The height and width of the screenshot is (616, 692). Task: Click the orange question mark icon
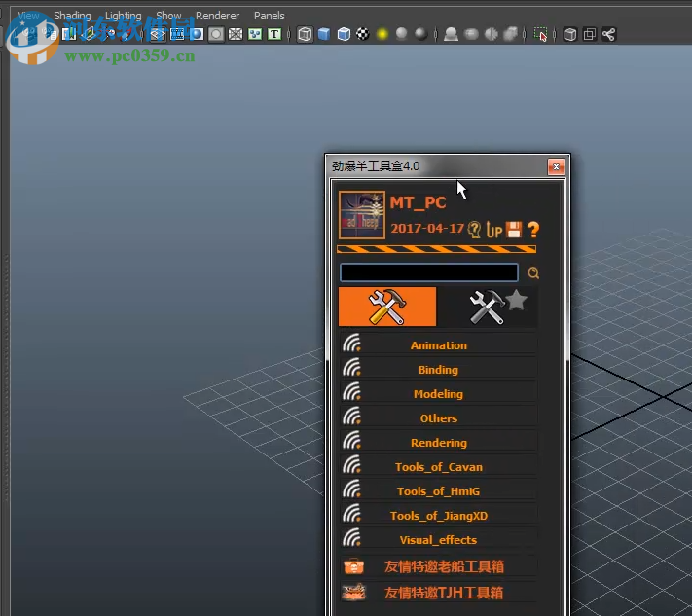(x=533, y=230)
